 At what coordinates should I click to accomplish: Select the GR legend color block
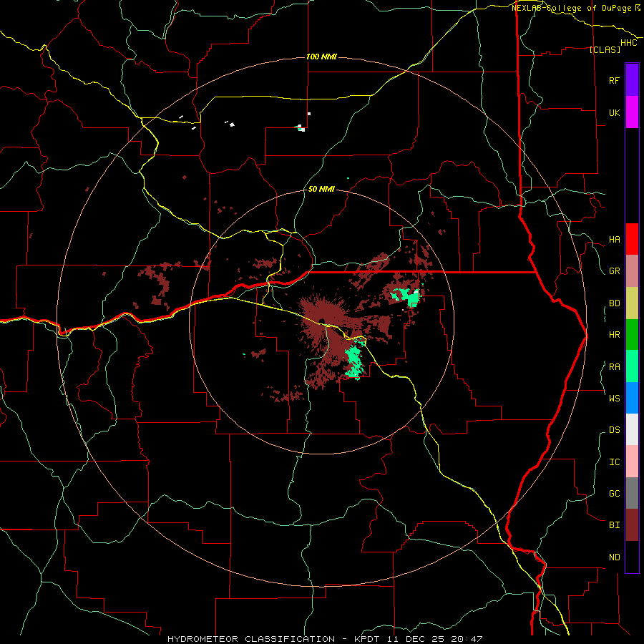tap(632, 271)
